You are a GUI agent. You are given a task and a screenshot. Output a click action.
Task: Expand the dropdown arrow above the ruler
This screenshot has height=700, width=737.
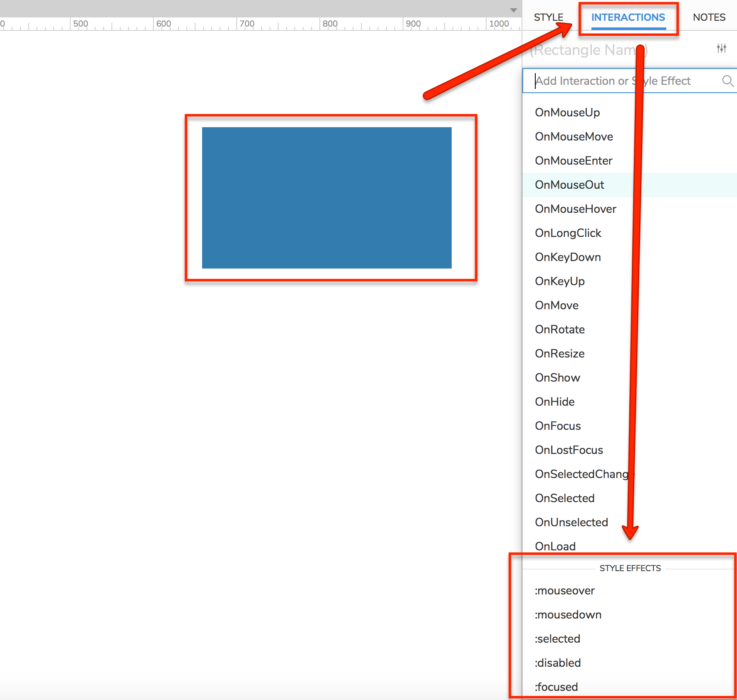[514, 10]
